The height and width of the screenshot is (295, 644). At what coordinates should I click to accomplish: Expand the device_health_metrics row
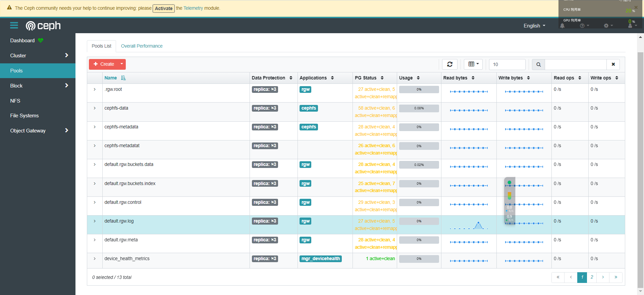[x=95, y=259]
